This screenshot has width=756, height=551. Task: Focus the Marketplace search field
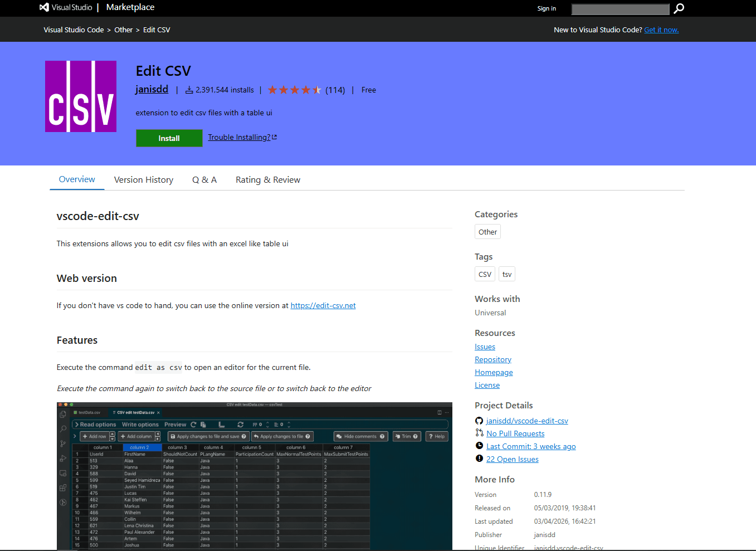[x=620, y=9]
